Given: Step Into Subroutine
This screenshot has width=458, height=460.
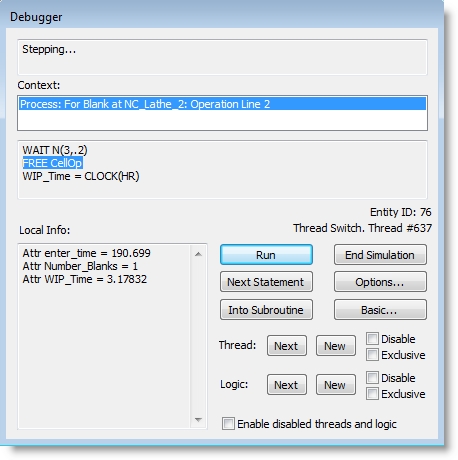Looking at the screenshot, I should [266, 310].
